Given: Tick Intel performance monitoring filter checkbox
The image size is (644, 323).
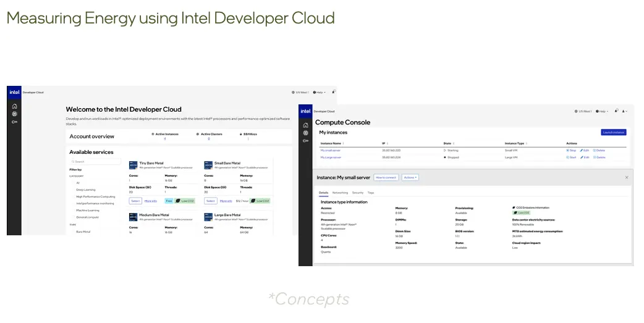Looking at the screenshot, I should 74,203.
